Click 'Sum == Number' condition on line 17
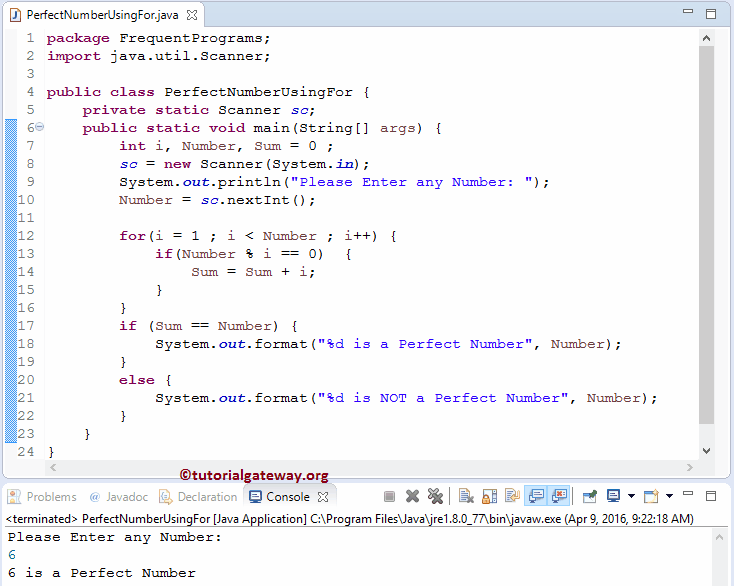The height and width of the screenshot is (586, 734). (213, 326)
